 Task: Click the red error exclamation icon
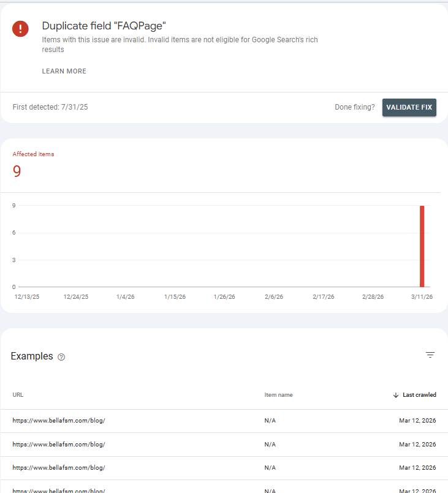tap(20, 29)
